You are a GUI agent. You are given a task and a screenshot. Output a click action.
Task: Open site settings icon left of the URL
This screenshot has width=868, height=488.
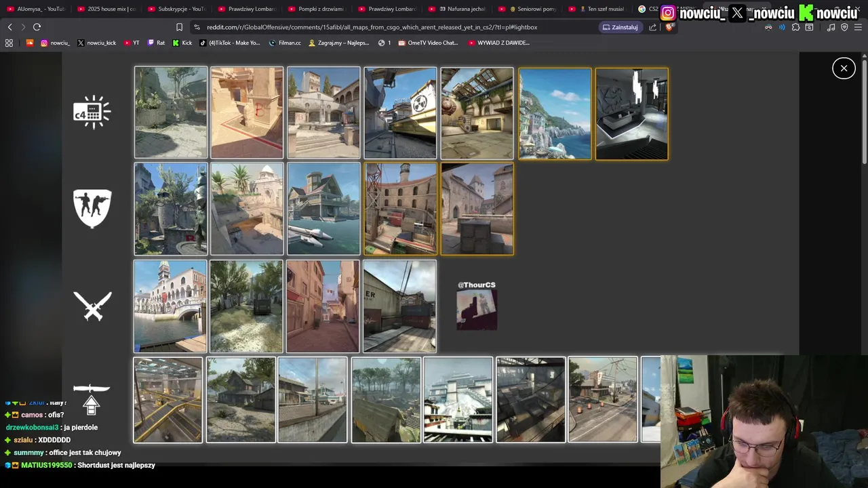pos(197,27)
